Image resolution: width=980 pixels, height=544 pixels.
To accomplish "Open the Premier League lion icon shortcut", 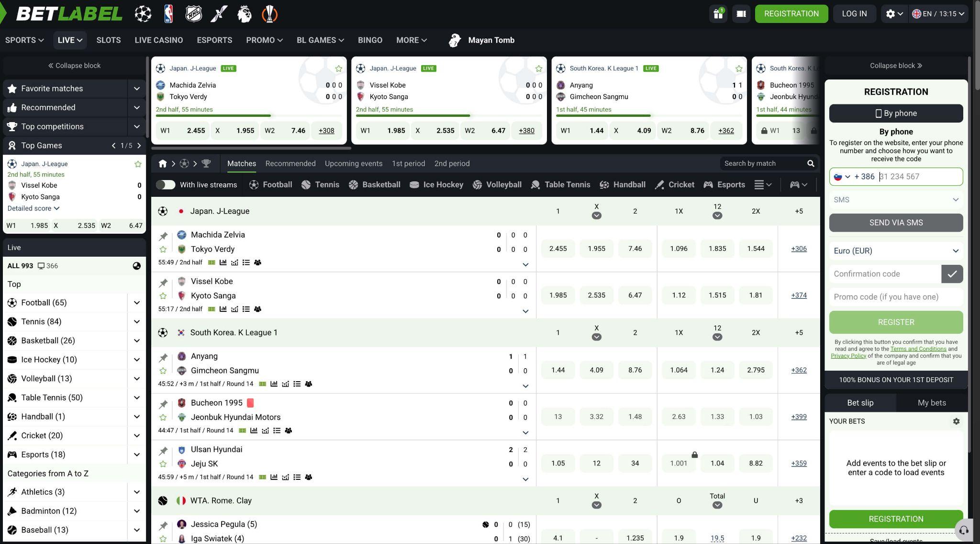I will tap(245, 14).
